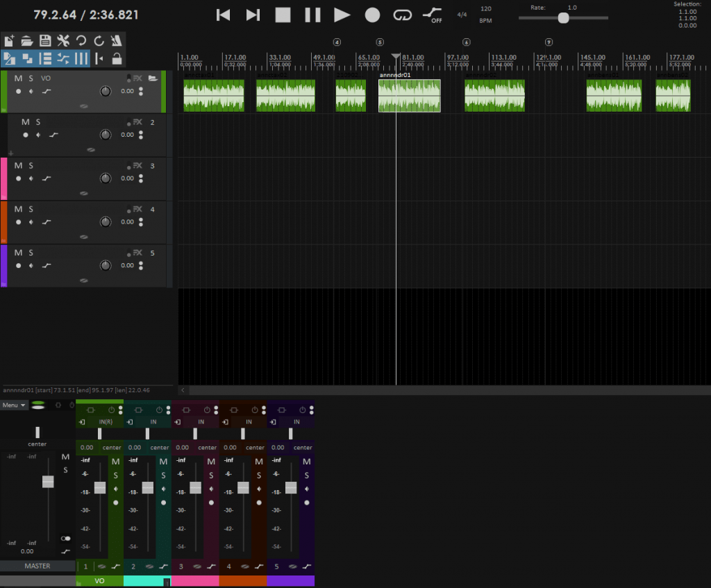
Task: Solo track 4 in track panel
Action: point(31,209)
